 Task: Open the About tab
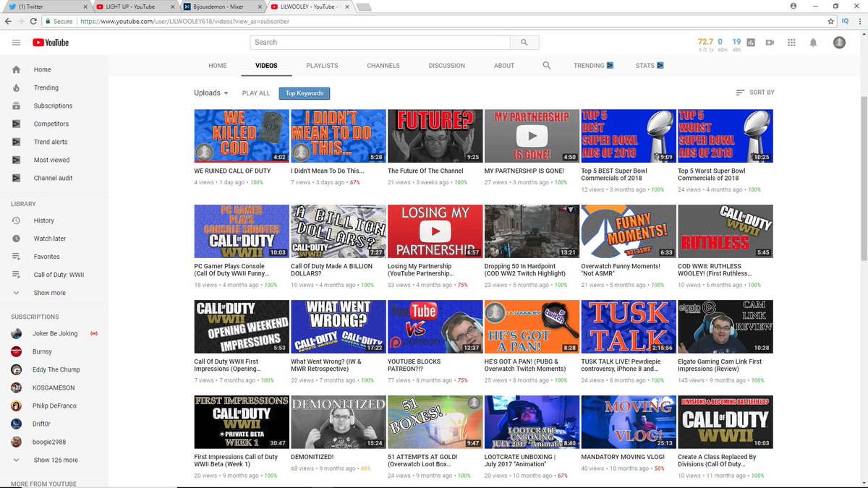[x=504, y=65]
